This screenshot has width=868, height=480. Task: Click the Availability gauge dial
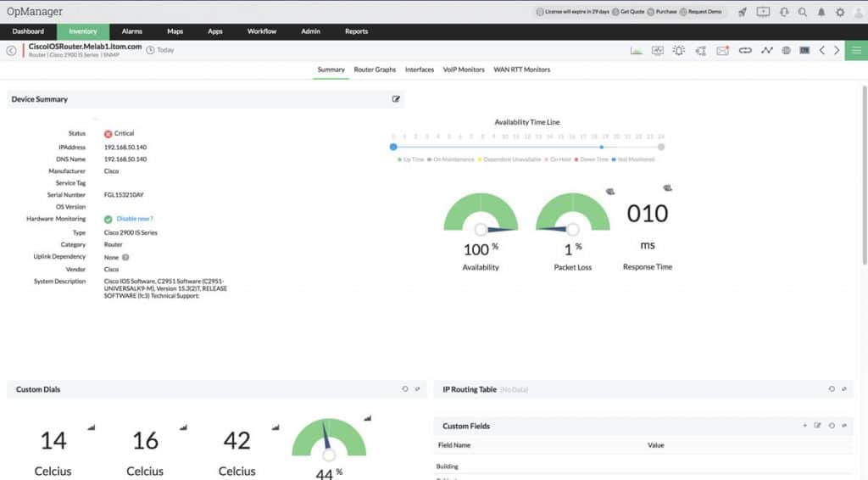coord(481,213)
